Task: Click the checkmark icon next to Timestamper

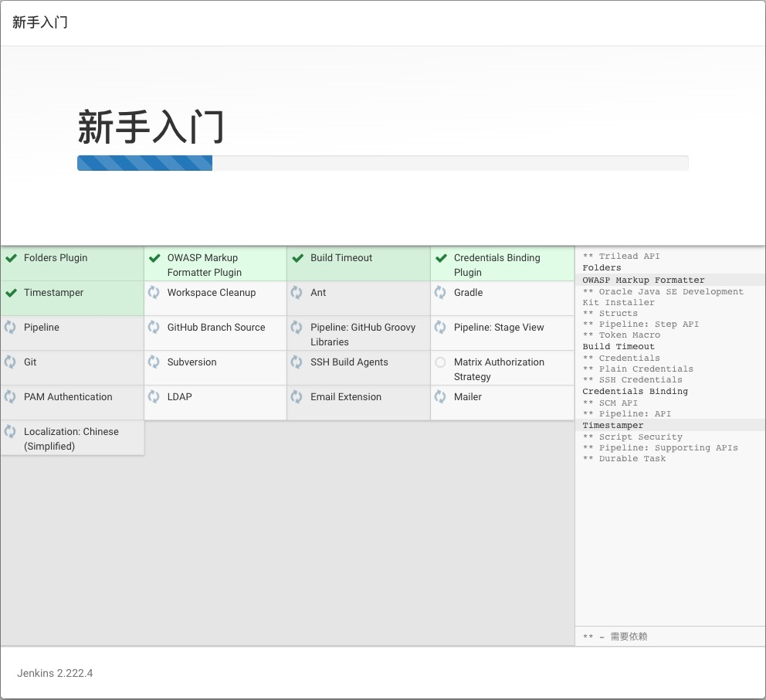Action: tap(12, 293)
